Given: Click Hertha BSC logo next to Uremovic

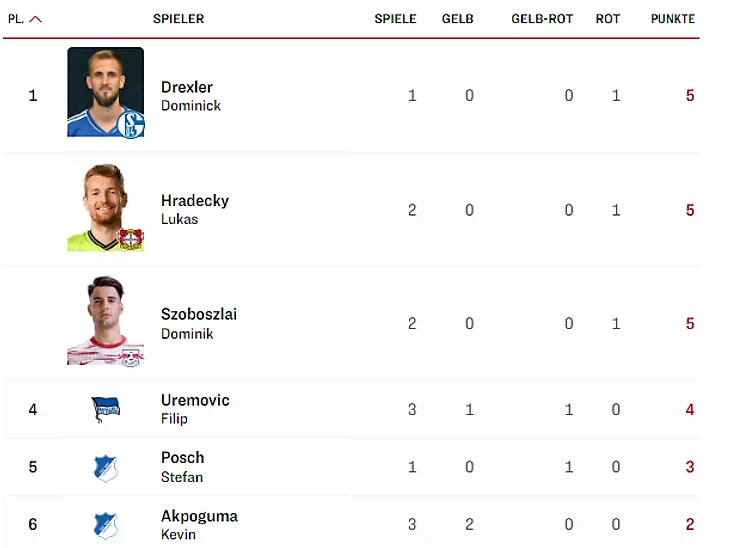Looking at the screenshot, I should (x=105, y=409).
